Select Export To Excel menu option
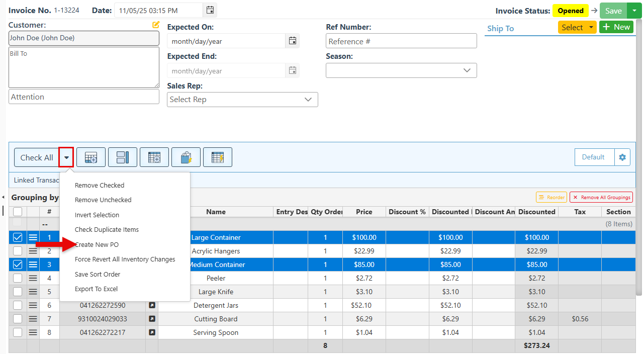This screenshot has height=354, width=644. tap(96, 289)
